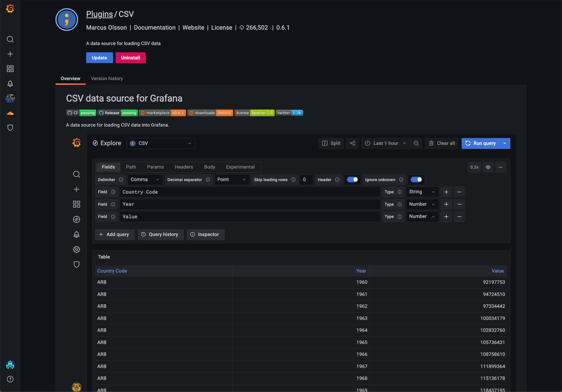Open help using the question mark icon

(x=10, y=379)
